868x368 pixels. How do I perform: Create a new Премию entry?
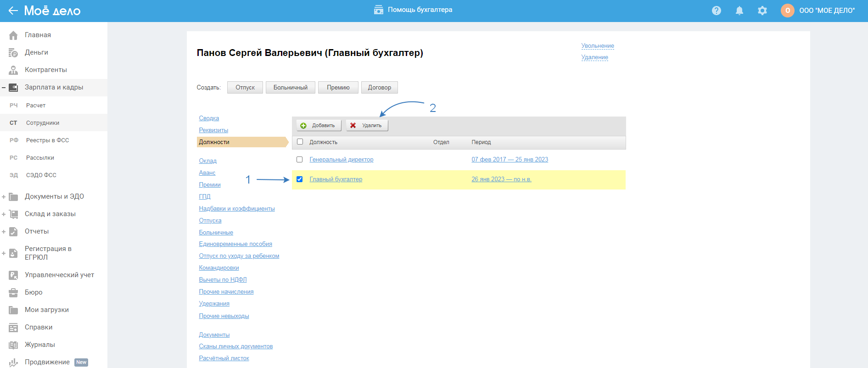click(338, 88)
